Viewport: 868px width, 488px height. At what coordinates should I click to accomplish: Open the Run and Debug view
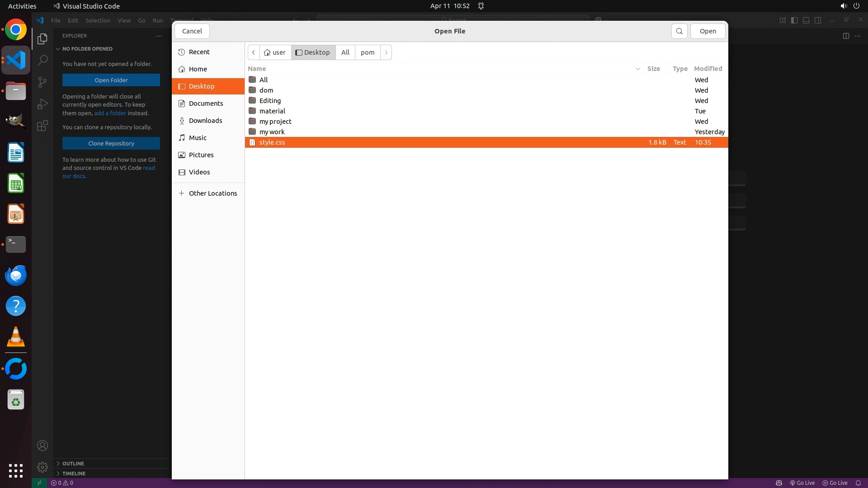(x=42, y=104)
